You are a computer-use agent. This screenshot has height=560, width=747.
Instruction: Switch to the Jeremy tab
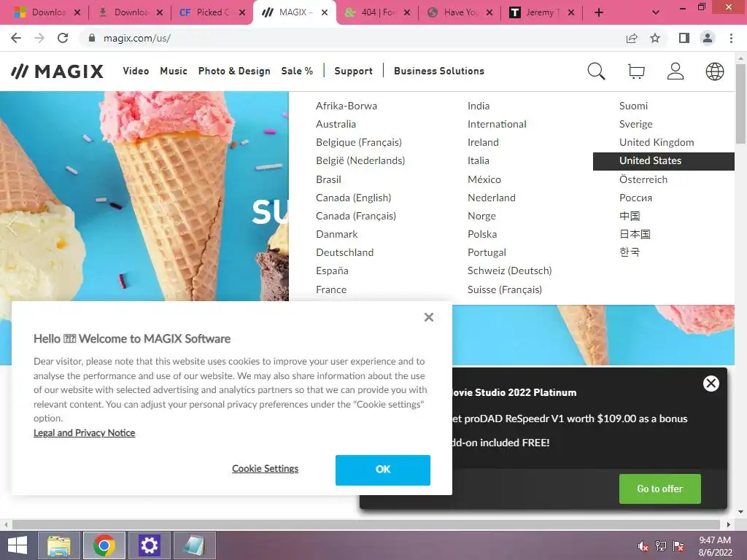click(x=542, y=12)
